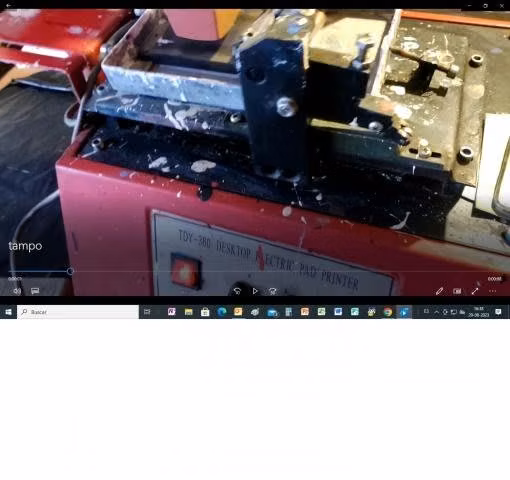Screen dimensions: 510x480
Task: Toggle fullscreen view
Action: coord(475,291)
